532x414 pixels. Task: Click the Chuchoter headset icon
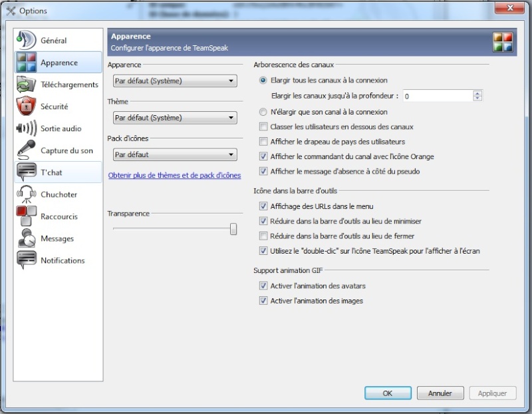click(x=26, y=194)
